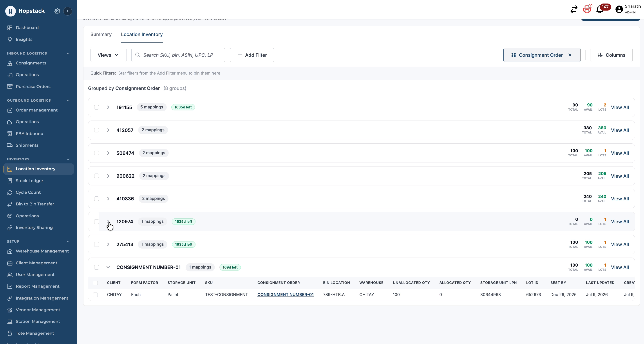This screenshot has width=644, height=344.
Task: Open the notifications bell with 147 badge
Action: point(600,9)
